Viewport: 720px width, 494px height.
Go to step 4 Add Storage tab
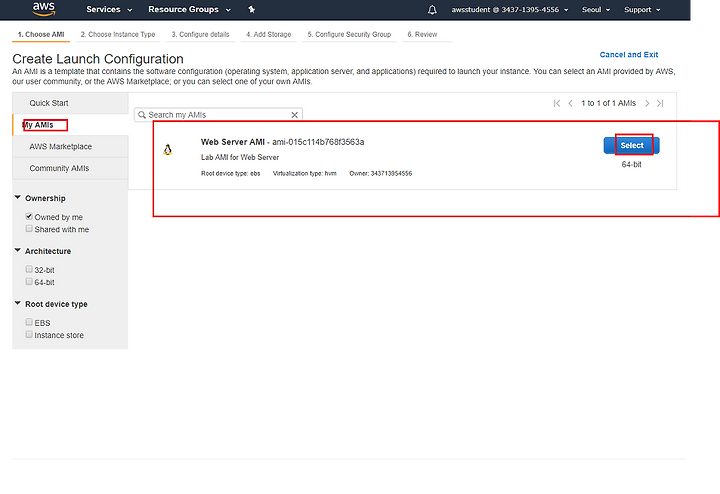tap(269, 34)
